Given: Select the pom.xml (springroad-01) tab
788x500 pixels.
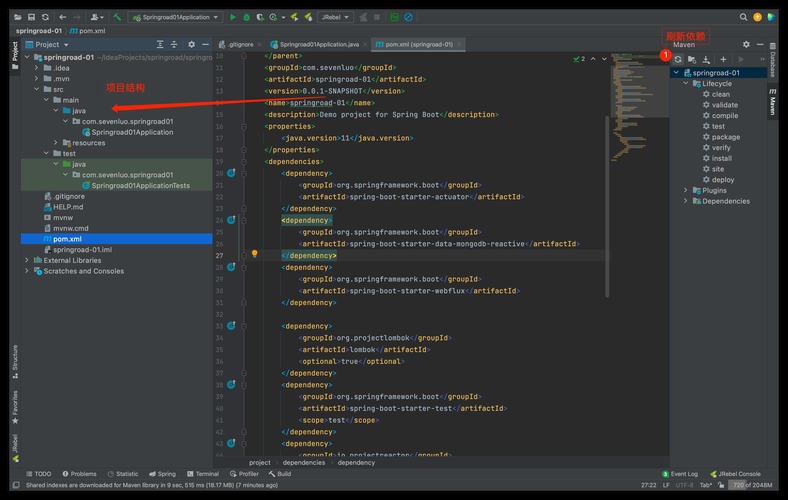Looking at the screenshot, I should (419, 45).
